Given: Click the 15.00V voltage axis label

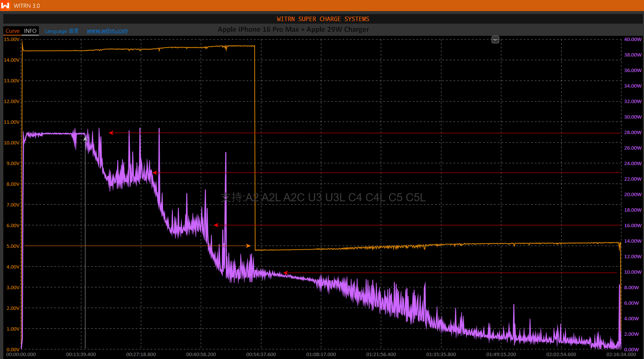Looking at the screenshot, I should tap(11, 40).
